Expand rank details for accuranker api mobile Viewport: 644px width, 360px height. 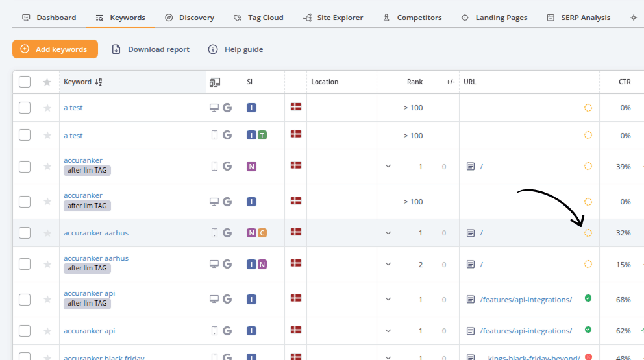388,330
